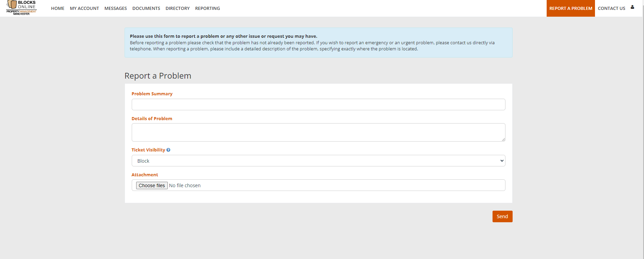Open the Contact Us page
644x259 pixels.
(x=611, y=8)
